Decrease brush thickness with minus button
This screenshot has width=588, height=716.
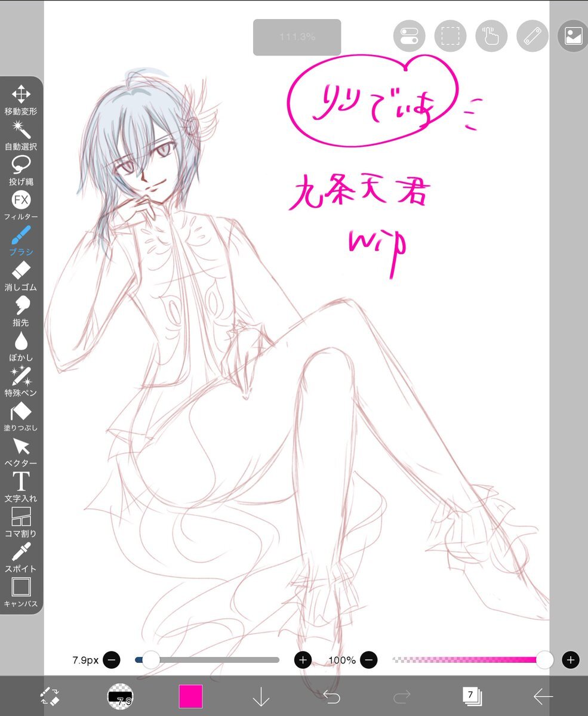point(112,660)
